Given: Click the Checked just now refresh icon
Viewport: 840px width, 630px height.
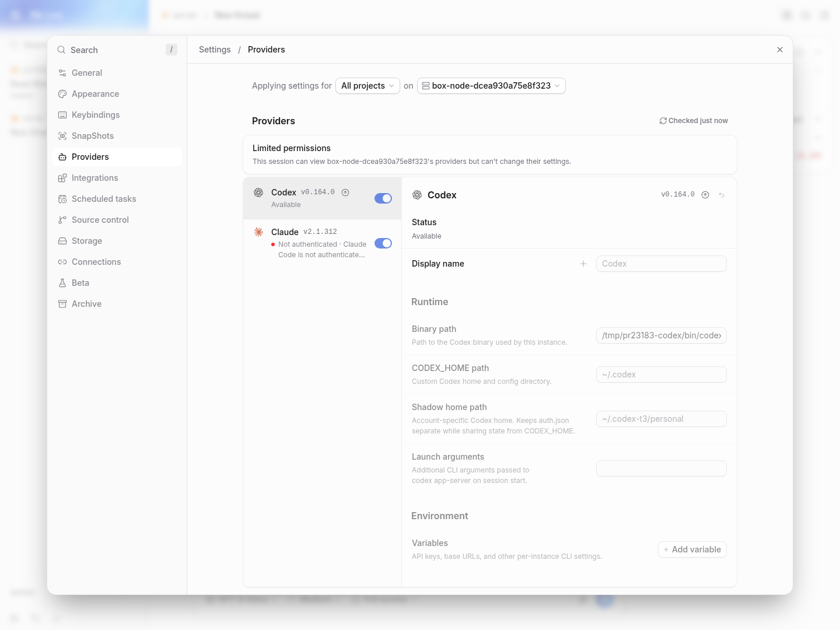Looking at the screenshot, I should [x=663, y=121].
